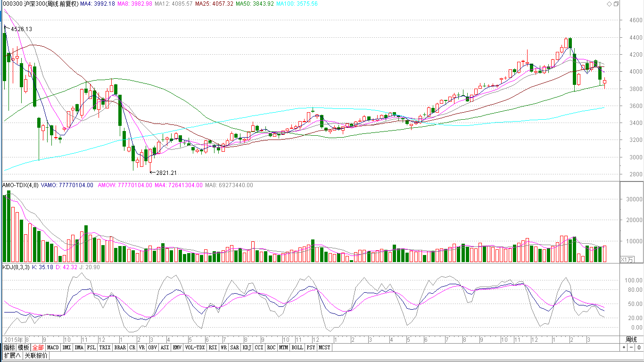Screen dimensions: 644x362
Task: Select the MCST indicator tab
Action: tap(324, 347)
